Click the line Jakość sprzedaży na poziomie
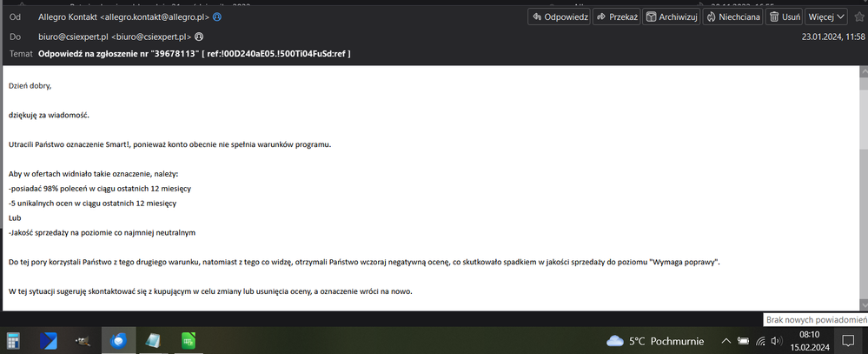868x354 pixels. (103, 233)
